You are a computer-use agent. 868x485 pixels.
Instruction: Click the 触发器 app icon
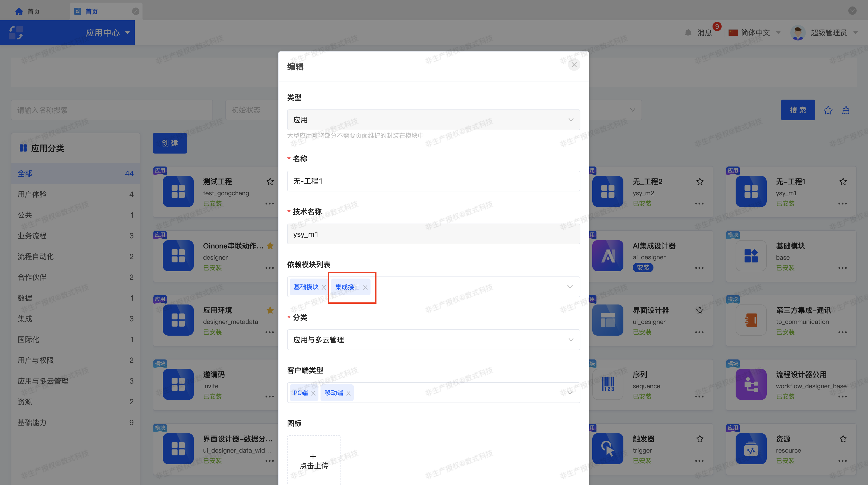coord(608,449)
